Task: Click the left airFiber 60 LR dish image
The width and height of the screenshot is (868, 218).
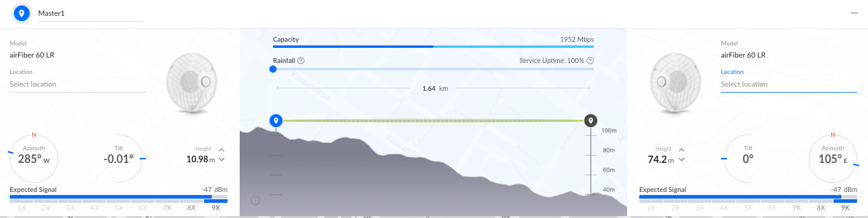Action: click(x=191, y=84)
